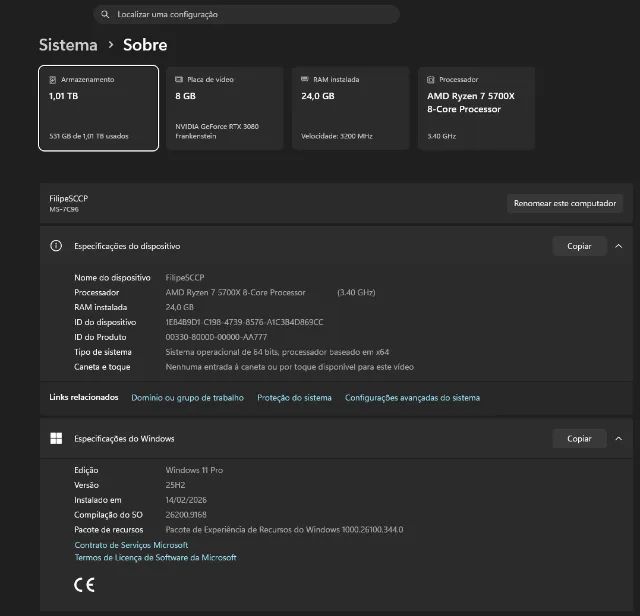
Task: Open the Armazenamento card
Action: coord(98,108)
